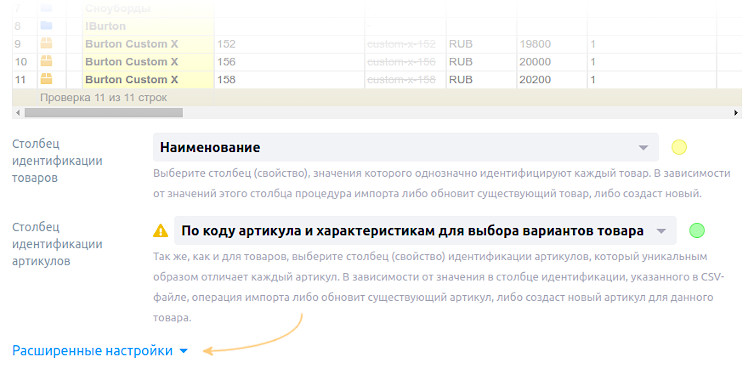
Task: Click the cell with value 158
Action: click(x=289, y=80)
